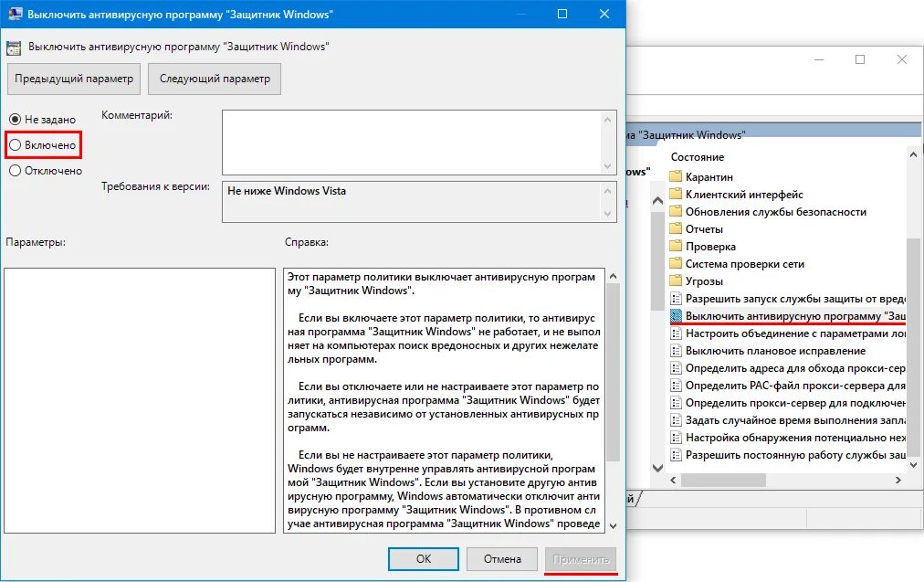Viewport: 924px width, 582px height.
Task: Click the empty Параметры options panel
Action: [140, 400]
